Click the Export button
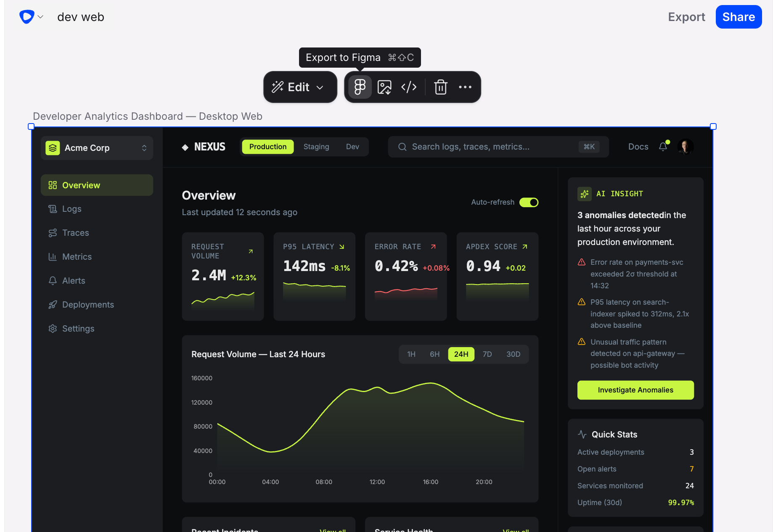The image size is (773, 532). pos(686,17)
